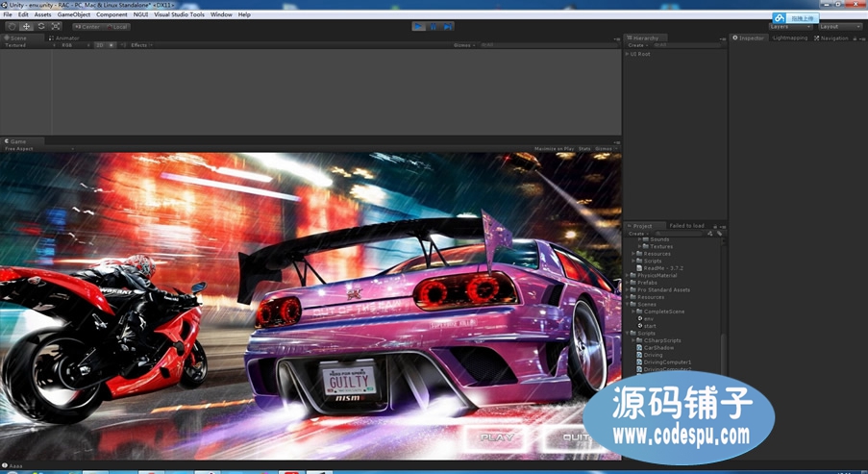Screen dimensions: 868x474
Task: Open the Edit menu
Action: (23, 14)
